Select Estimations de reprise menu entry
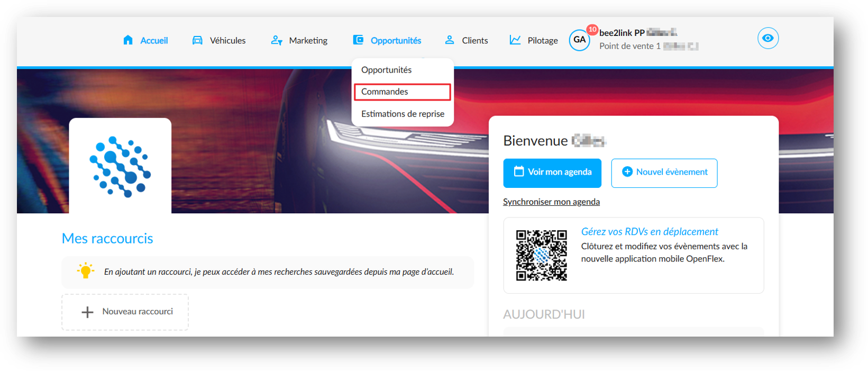868x371 pixels. point(403,114)
